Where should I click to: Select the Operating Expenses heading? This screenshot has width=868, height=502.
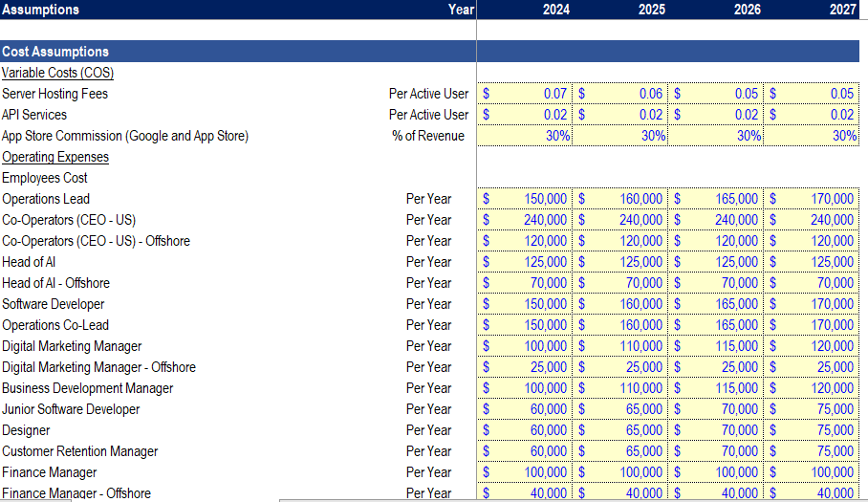tap(55, 157)
